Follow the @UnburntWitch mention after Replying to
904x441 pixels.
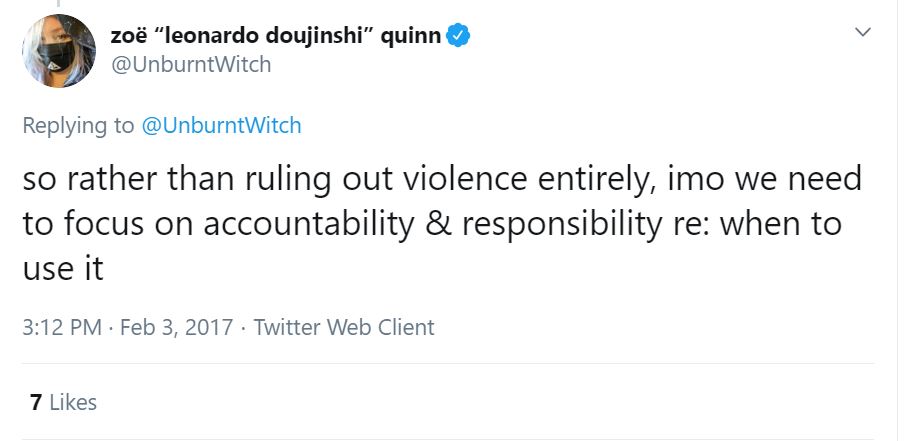click(222, 125)
